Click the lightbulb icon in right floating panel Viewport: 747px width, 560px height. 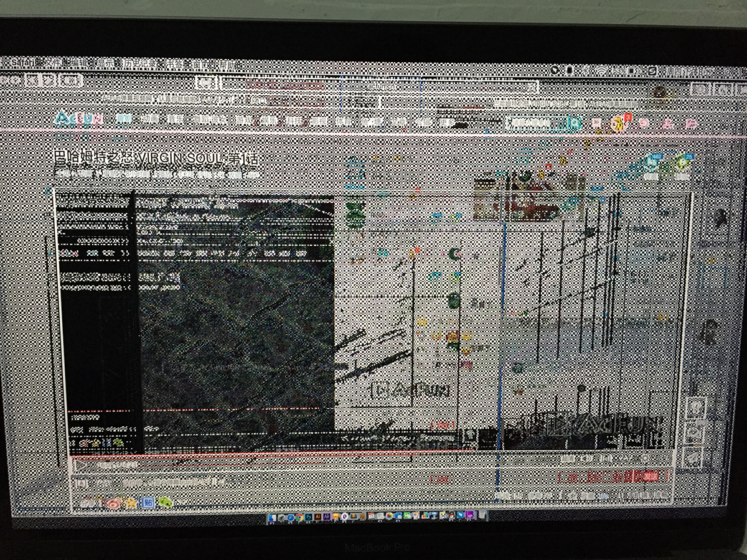695,408
